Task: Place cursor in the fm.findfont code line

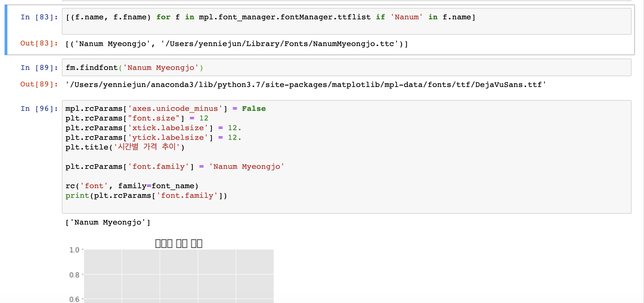Action: click(x=133, y=67)
